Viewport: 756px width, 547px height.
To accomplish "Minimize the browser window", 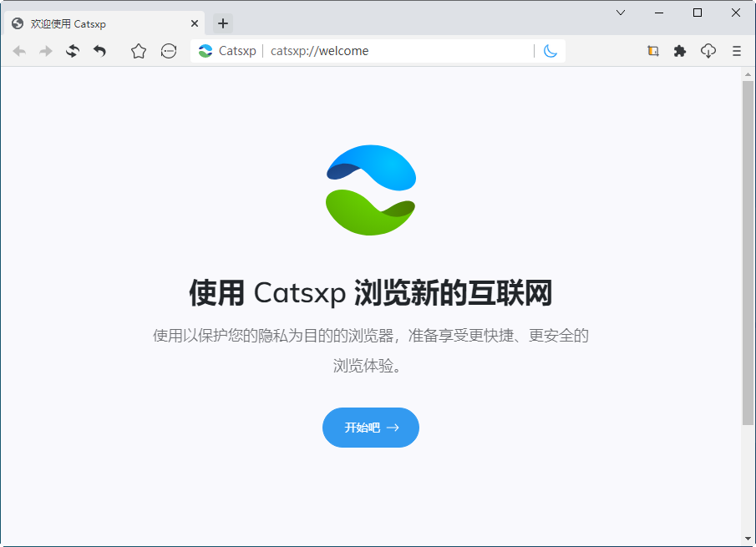I will coord(659,13).
